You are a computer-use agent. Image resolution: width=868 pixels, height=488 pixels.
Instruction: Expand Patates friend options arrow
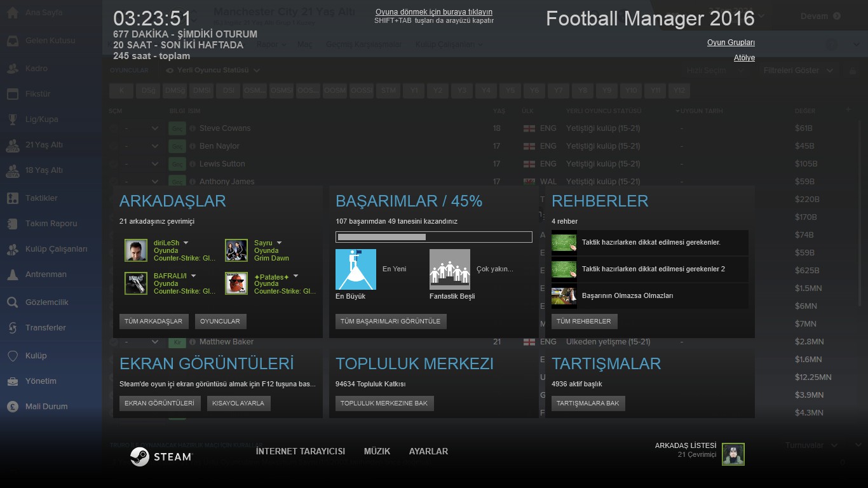coord(295,276)
